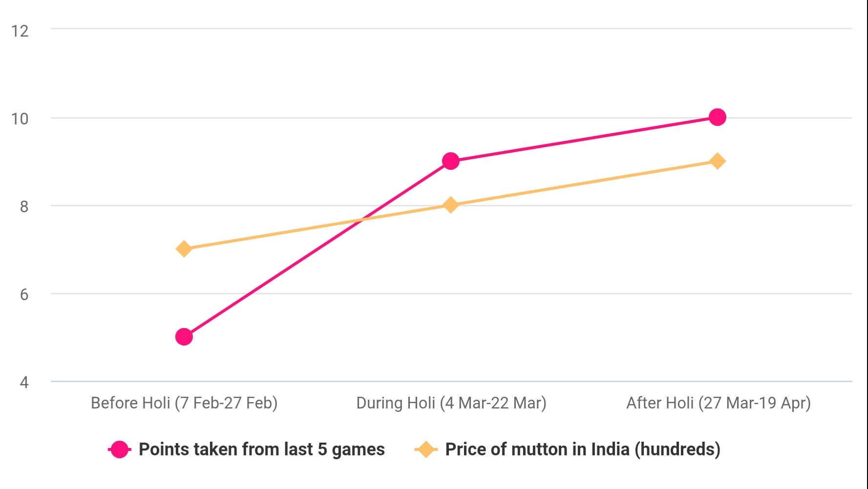Click the pink data point for After Holi

pyautogui.click(x=717, y=117)
